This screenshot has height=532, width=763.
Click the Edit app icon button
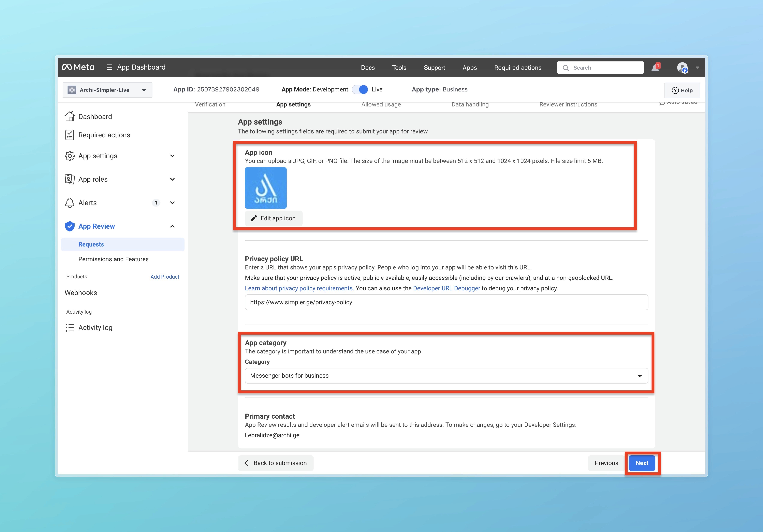[x=274, y=218]
